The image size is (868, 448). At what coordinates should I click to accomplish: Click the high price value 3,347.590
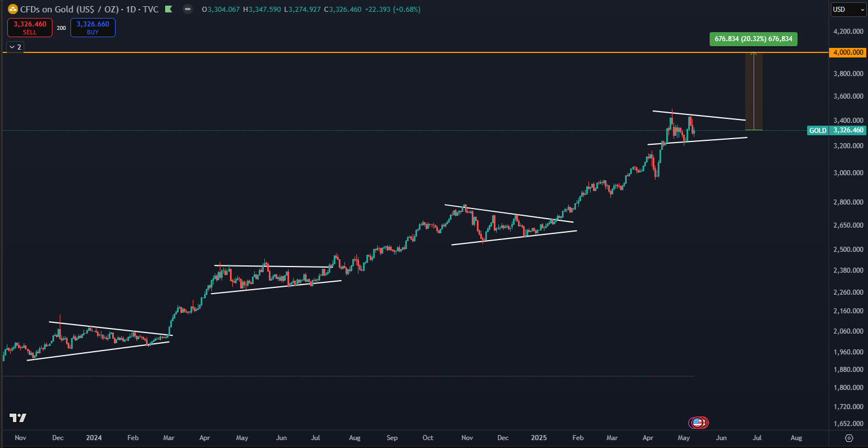(265, 10)
